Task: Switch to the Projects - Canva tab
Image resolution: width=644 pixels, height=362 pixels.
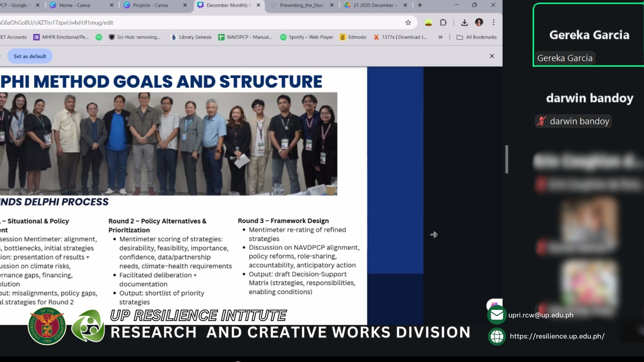Action: point(150,5)
